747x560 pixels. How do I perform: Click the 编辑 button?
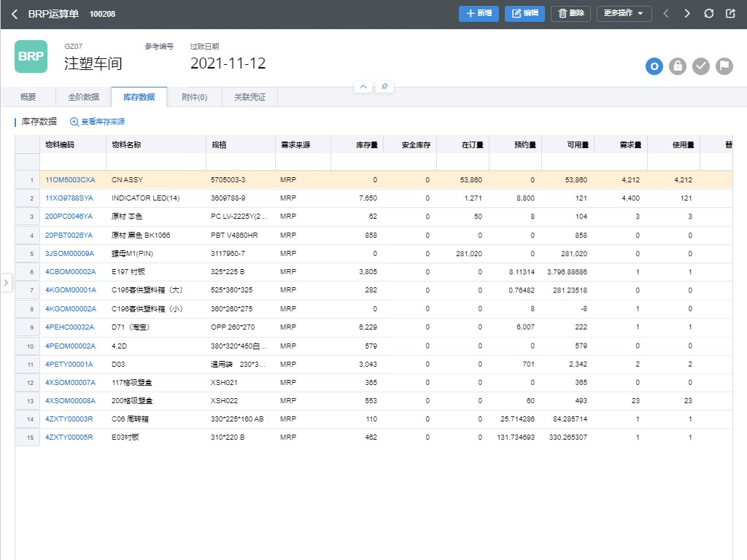[x=525, y=13]
